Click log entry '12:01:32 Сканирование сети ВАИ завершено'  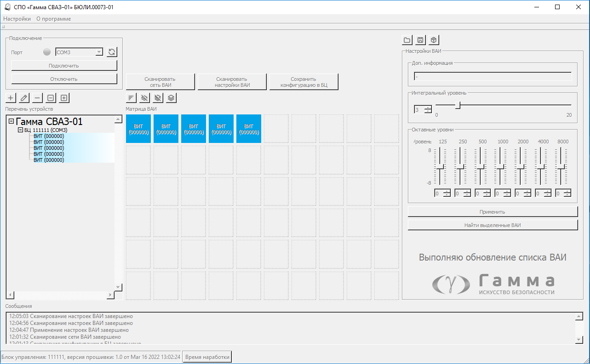(65, 337)
